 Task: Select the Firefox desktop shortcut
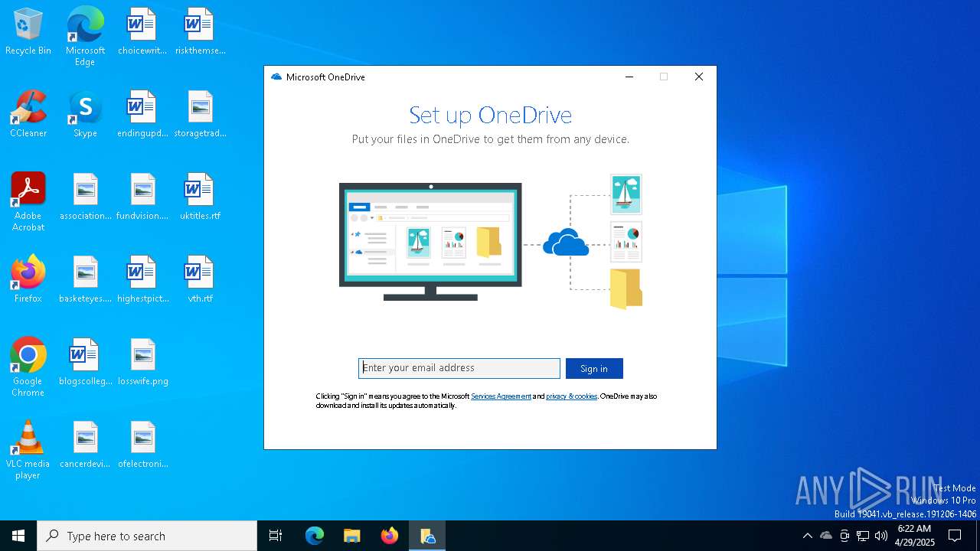coord(28,280)
